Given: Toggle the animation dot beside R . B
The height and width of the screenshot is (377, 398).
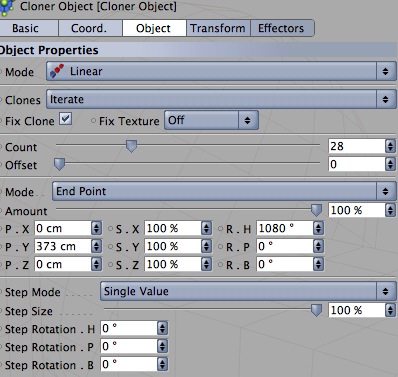Looking at the screenshot, I should [220, 265].
